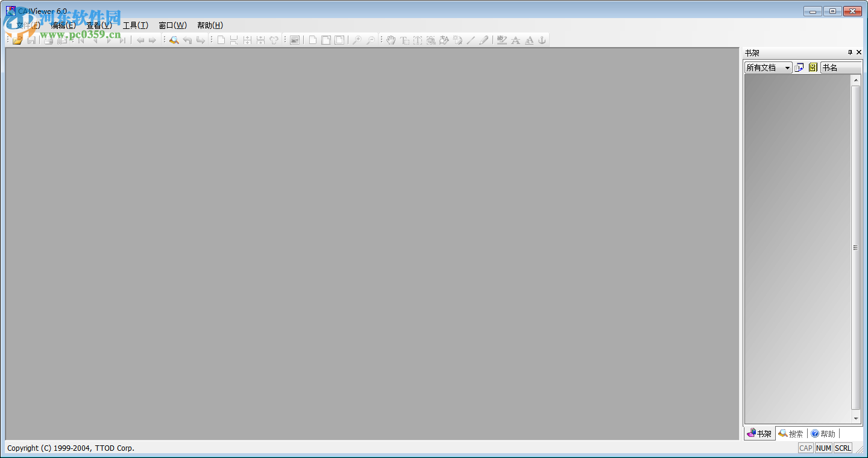Click the Anchor icon on the toolbar
Viewport: 868px width, 458px height.
click(x=541, y=40)
